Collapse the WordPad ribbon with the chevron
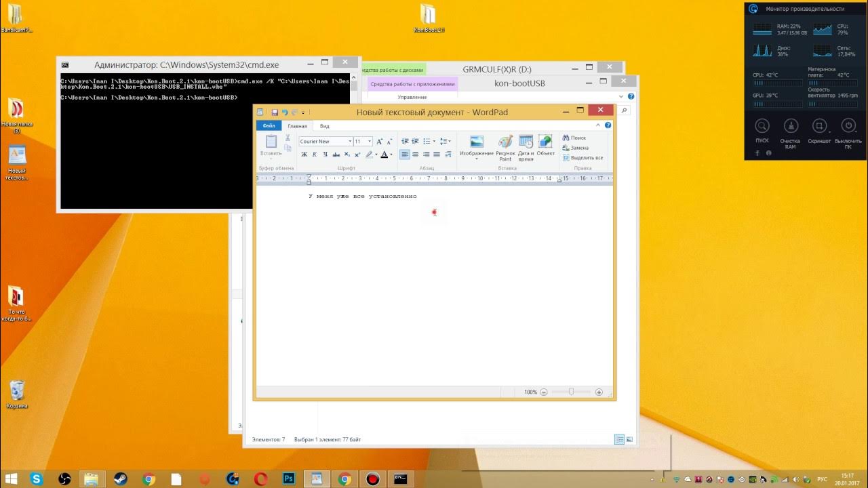Image resolution: width=868 pixels, height=488 pixels. point(597,125)
